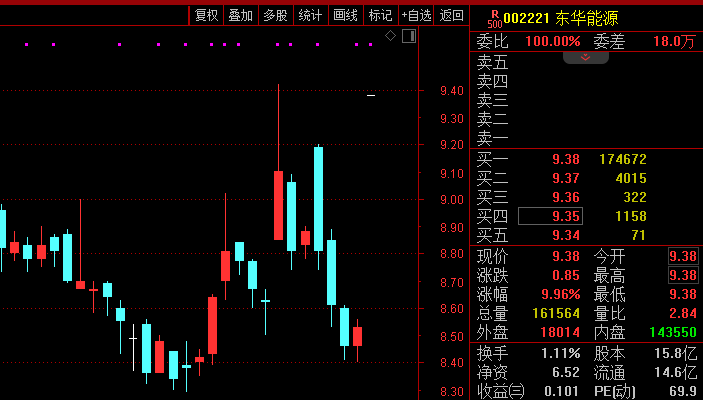
Task: Open the 统计 statistics tool
Action: 310,16
